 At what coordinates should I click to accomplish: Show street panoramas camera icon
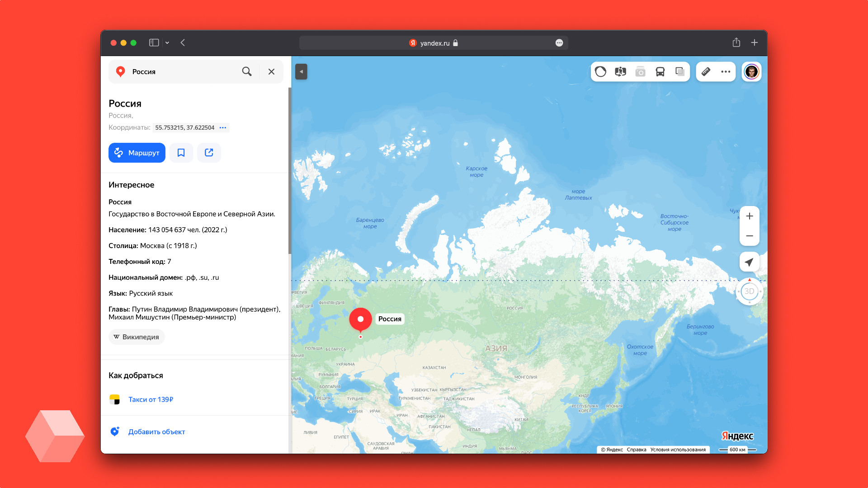click(x=640, y=71)
